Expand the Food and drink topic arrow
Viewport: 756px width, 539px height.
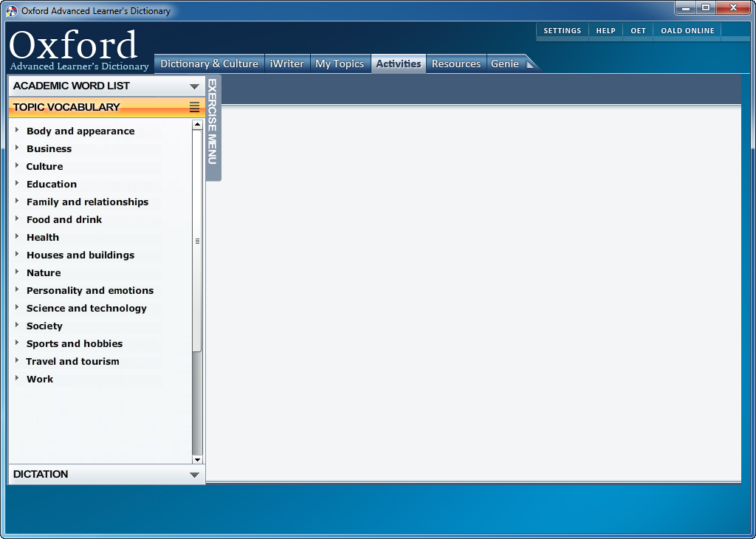[x=17, y=219]
